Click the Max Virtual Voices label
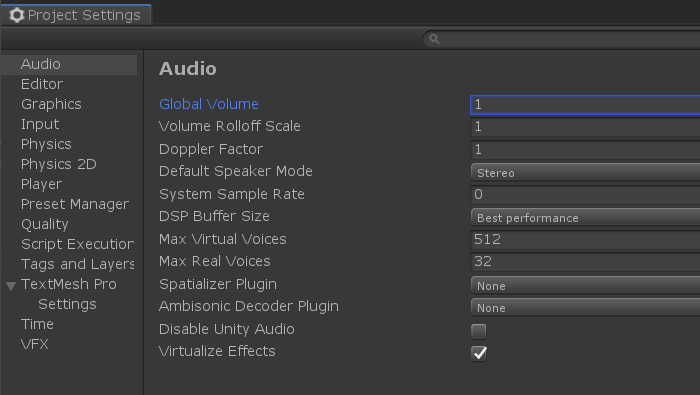Screen dimensions: 700x395 pos(223,239)
